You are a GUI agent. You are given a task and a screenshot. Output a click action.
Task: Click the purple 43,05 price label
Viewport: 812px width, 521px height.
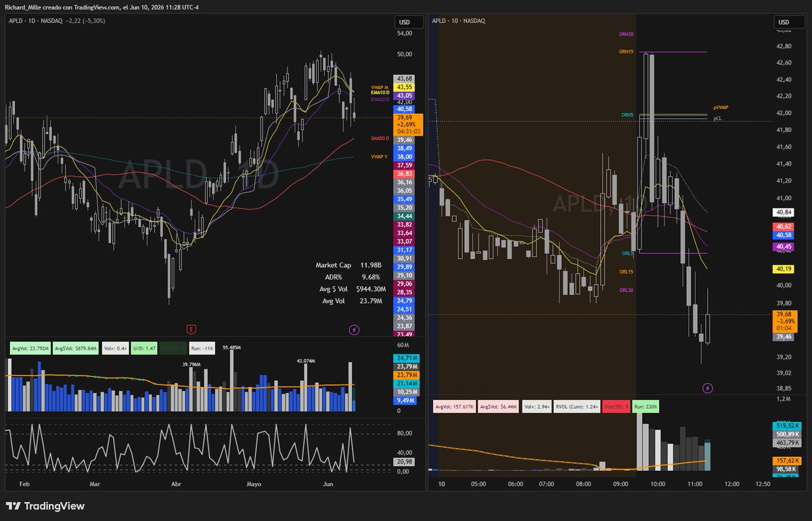[x=405, y=96]
